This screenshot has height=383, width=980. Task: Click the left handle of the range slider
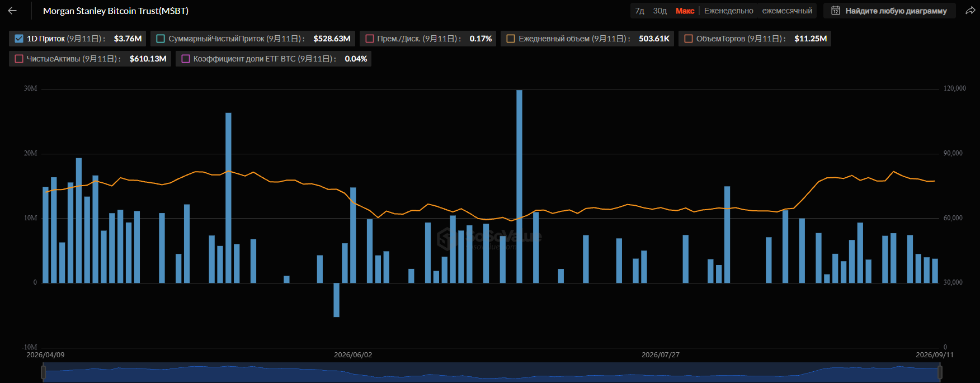tap(44, 372)
